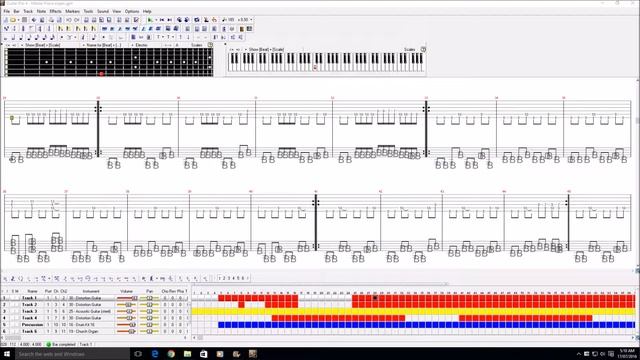The image size is (640, 360).
Task: Click Track 6 volume slider
Action: pyautogui.click(x=127, y=331)
